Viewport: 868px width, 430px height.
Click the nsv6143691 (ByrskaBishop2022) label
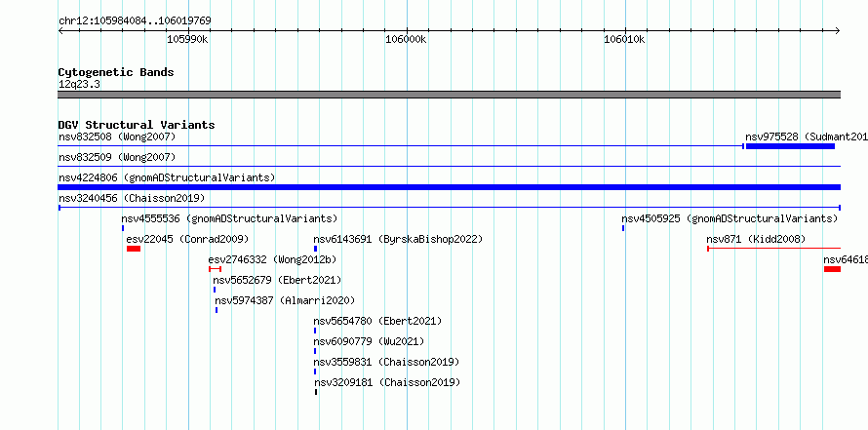[x=398, y=239]
